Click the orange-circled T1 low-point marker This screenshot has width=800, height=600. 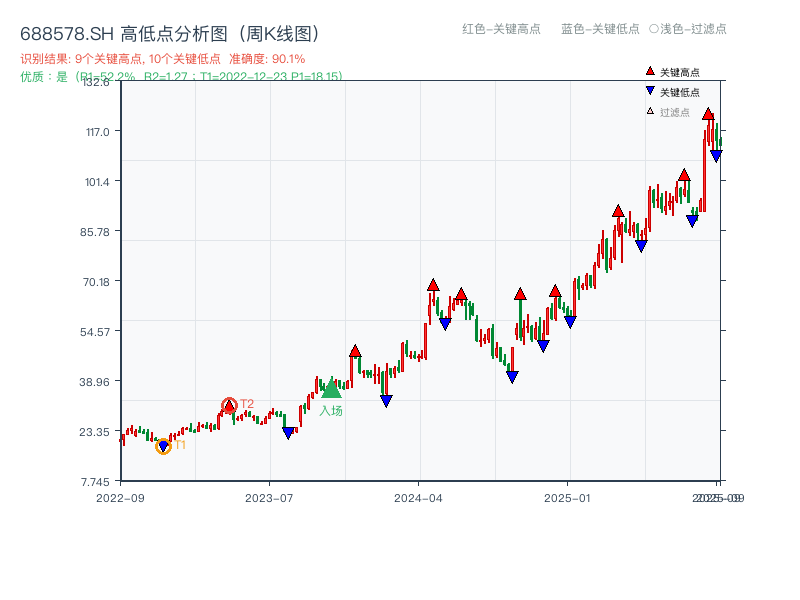[x=163, y=446]
